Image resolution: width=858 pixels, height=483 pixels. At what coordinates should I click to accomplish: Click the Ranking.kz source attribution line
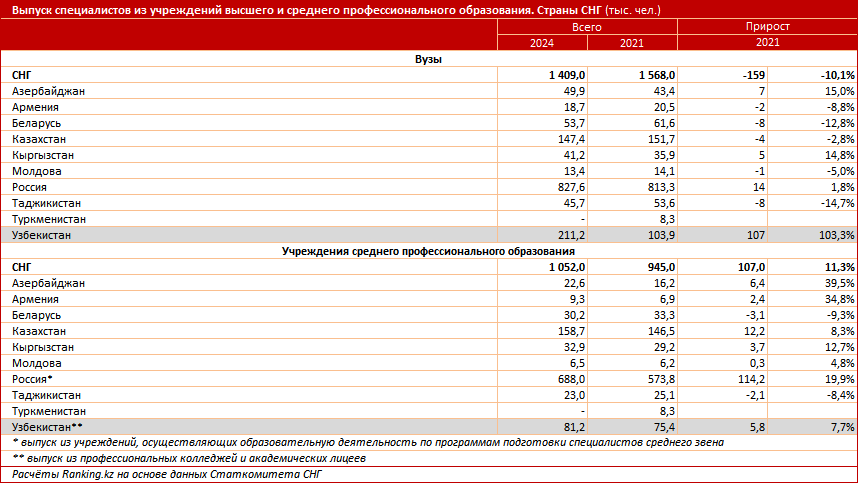pos(167,474)
